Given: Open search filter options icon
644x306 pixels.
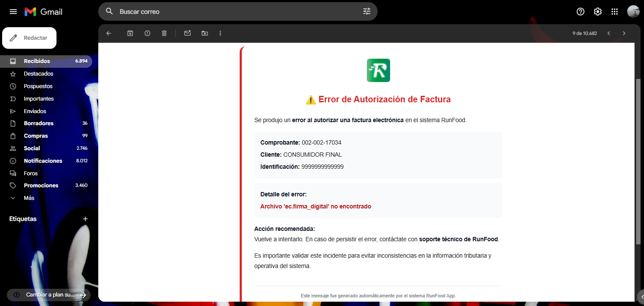Looking at the screenshot, I should click(367, 11).
